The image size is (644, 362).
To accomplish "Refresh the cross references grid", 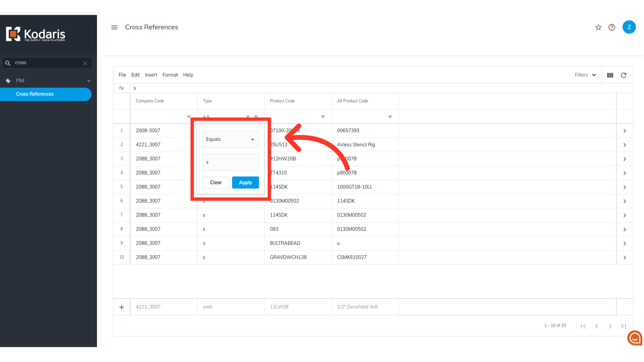I will [624, 75].
